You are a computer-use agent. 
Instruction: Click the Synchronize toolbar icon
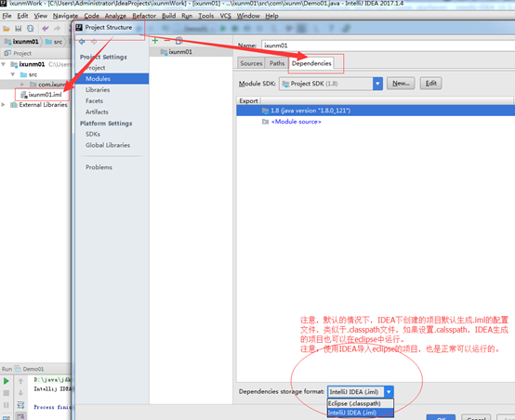pyautogui.click(x=31, y=29)
